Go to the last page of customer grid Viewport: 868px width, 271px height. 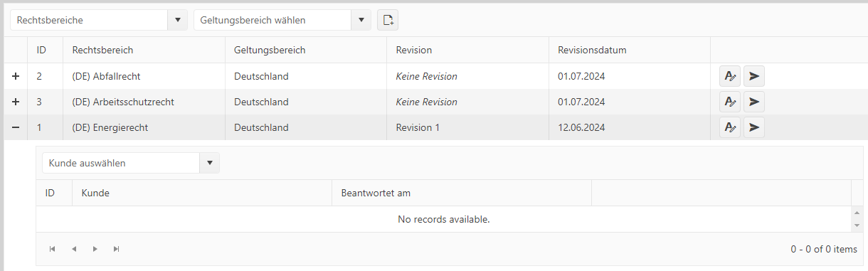point(116,249)
